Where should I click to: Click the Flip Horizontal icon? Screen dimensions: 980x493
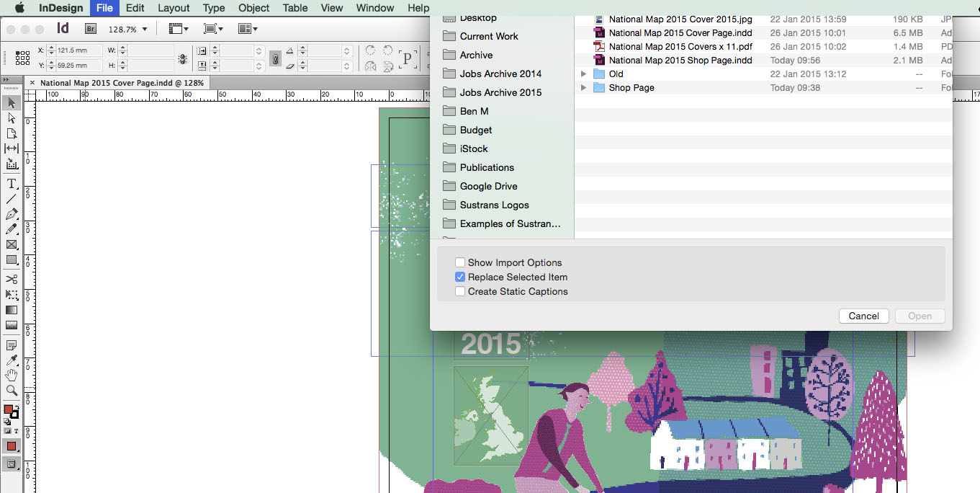coord(371,66)
